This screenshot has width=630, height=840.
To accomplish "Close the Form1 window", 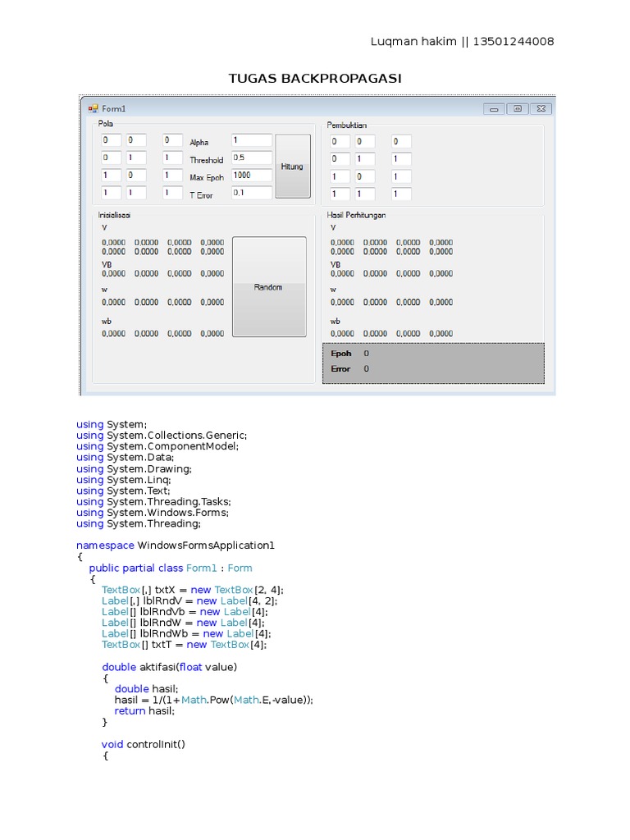I will click(x=541, y=109).
